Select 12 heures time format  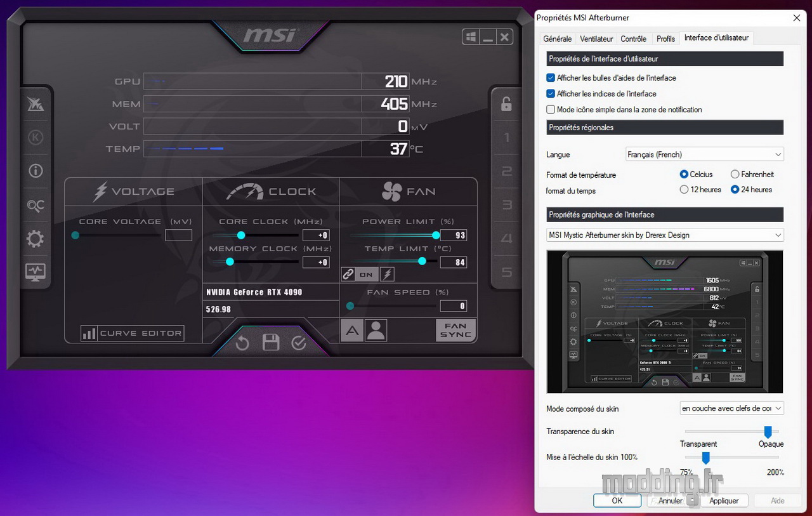[x=684, y=189]
